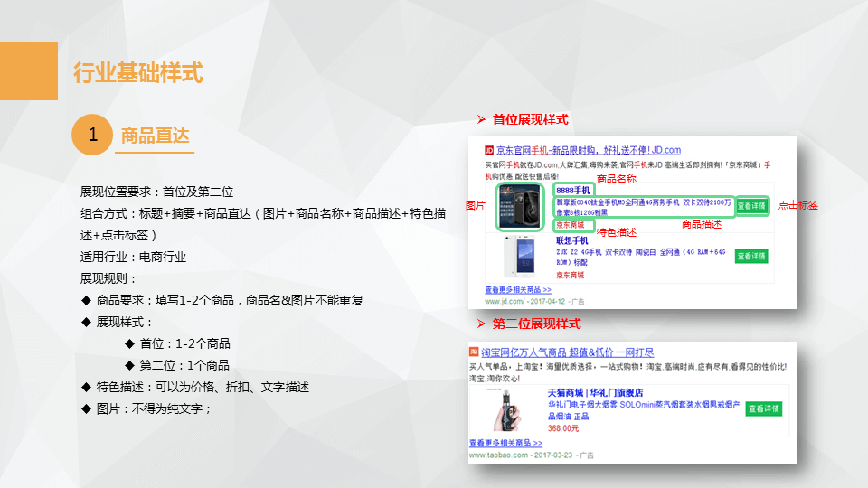Click the ZUK Z2 product description text

point(640,257)
